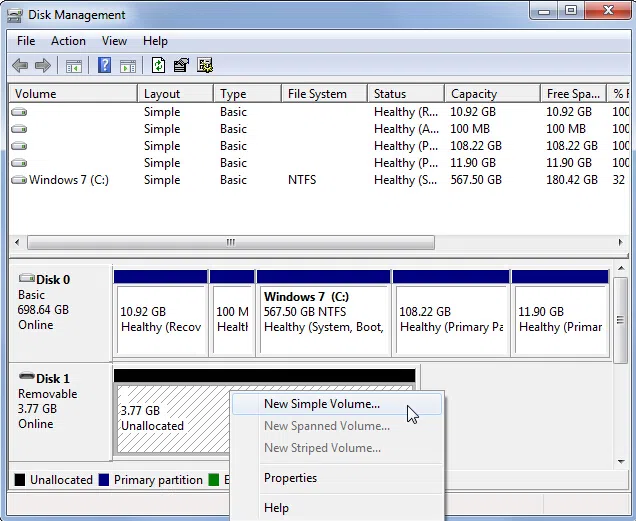Open the File menu
The image size is (636, 521).
click(x=26, y=41)
